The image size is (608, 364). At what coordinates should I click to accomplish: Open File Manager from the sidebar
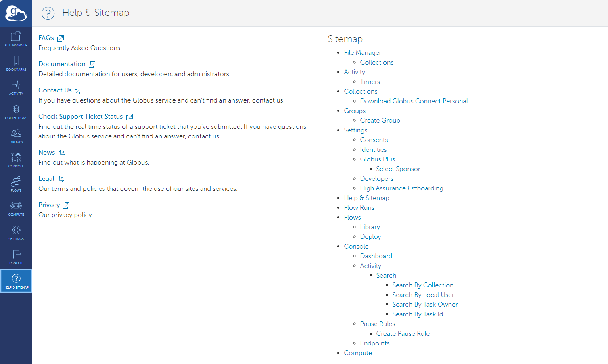click(x=16, y=39)
